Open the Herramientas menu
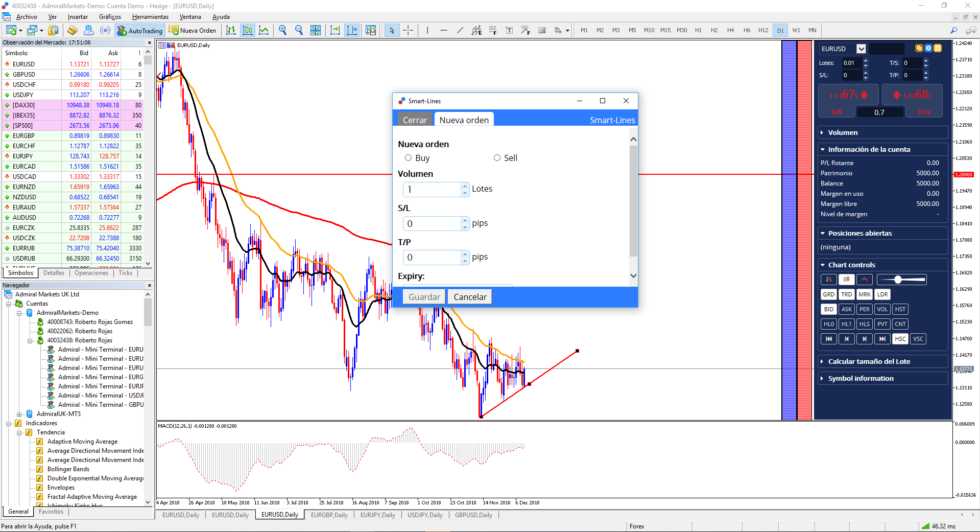 150,17
